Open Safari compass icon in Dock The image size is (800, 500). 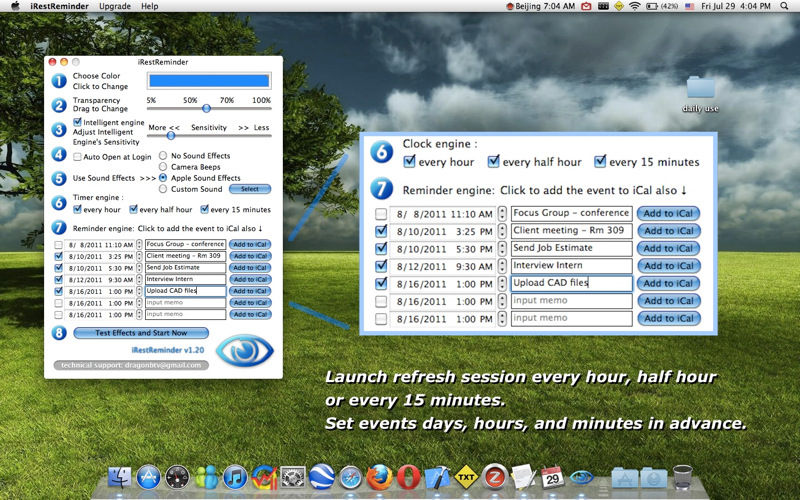coord(351,478)
